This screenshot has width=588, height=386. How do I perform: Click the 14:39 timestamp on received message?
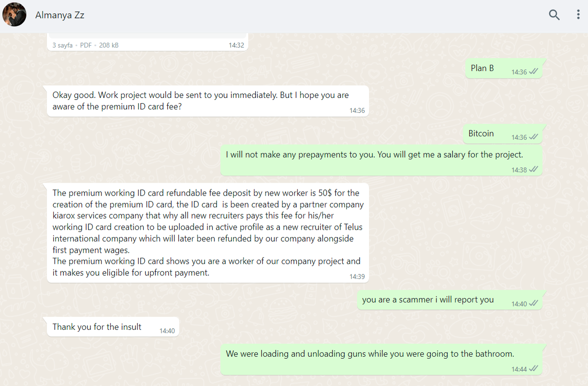pyautogui.click(x=357, y=276)
